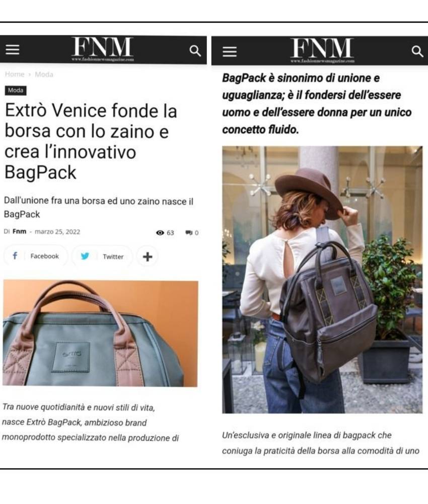Open hamburger menu in right screenshot
This screenshot has height=504, width=428.
pyautogui.click(x=230, y=51)
